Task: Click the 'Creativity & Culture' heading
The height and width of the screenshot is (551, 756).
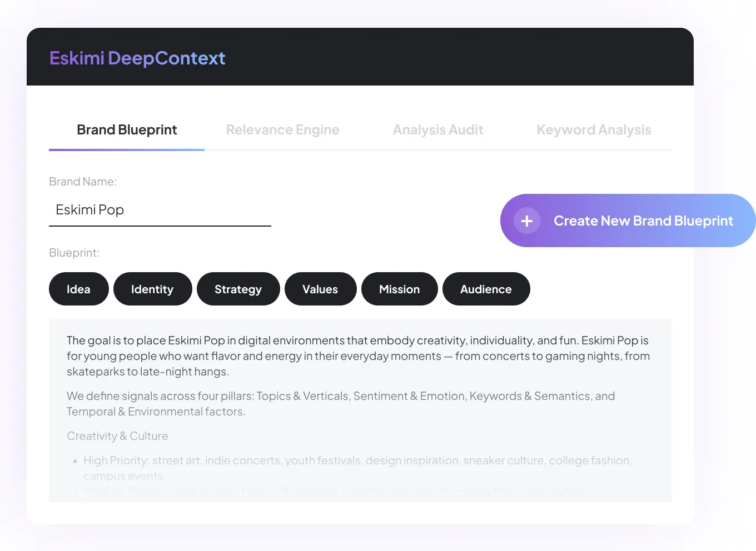Action: 117,436
